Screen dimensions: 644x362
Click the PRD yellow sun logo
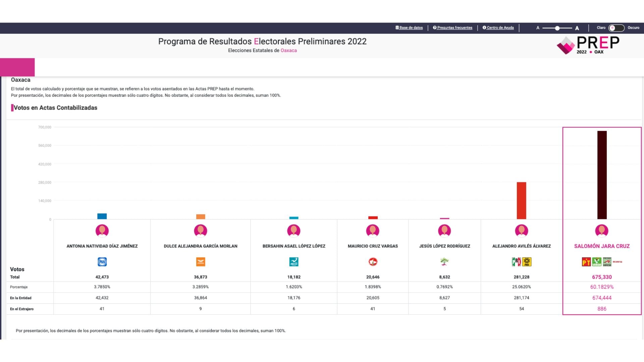click(x=527, y=262)
